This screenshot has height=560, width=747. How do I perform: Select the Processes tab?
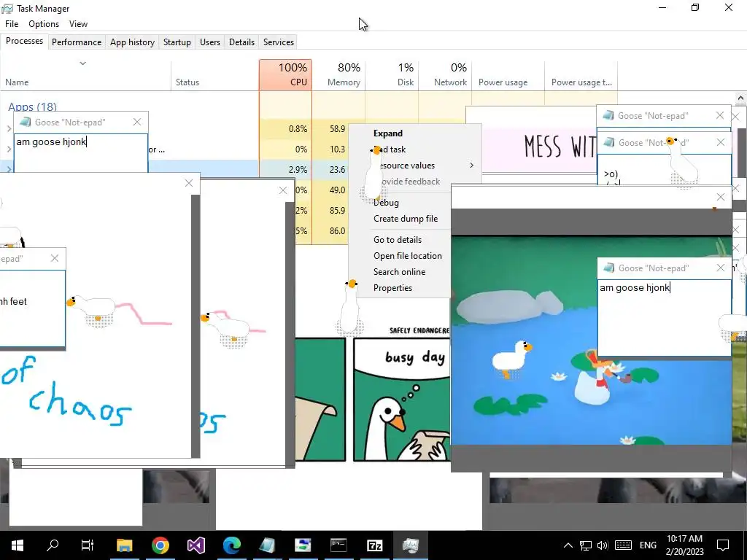(24, 41)
